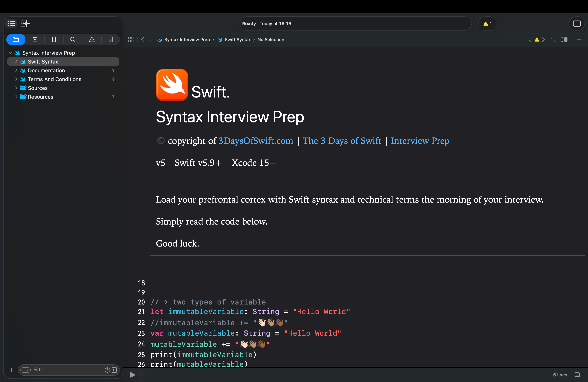Collapse Syntax Interview Prep in sidebar
The width and height of the screenshot is (588, 382).
10,53
